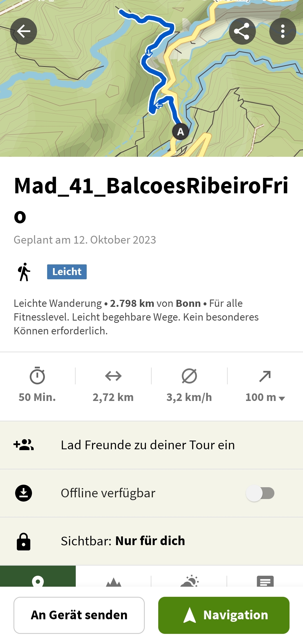Open the three-dot overflow menu
Viewport: 303px width, 644px height.
pyautogui.click(x=283, y=31)
